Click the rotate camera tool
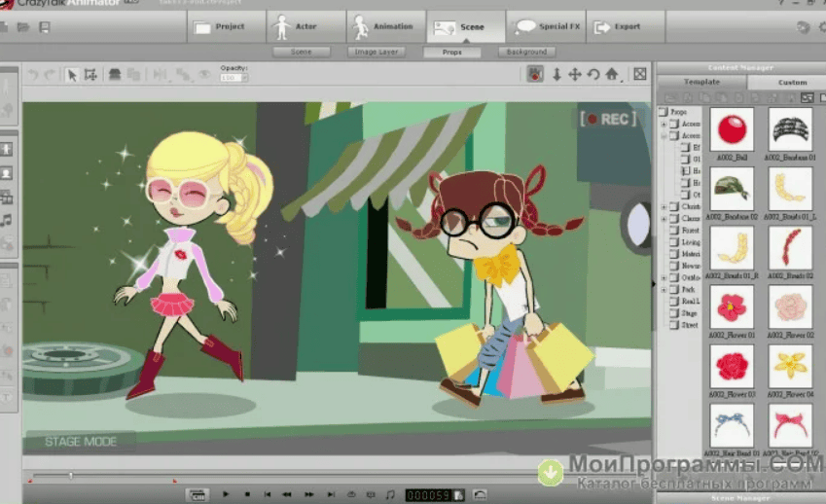 pyautogui.click(x=593, y=74)
